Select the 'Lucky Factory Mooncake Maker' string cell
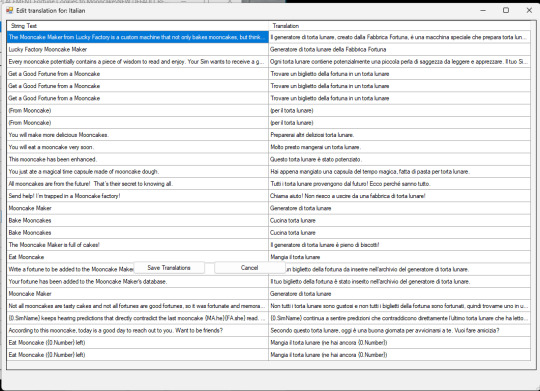 [137, 49]
